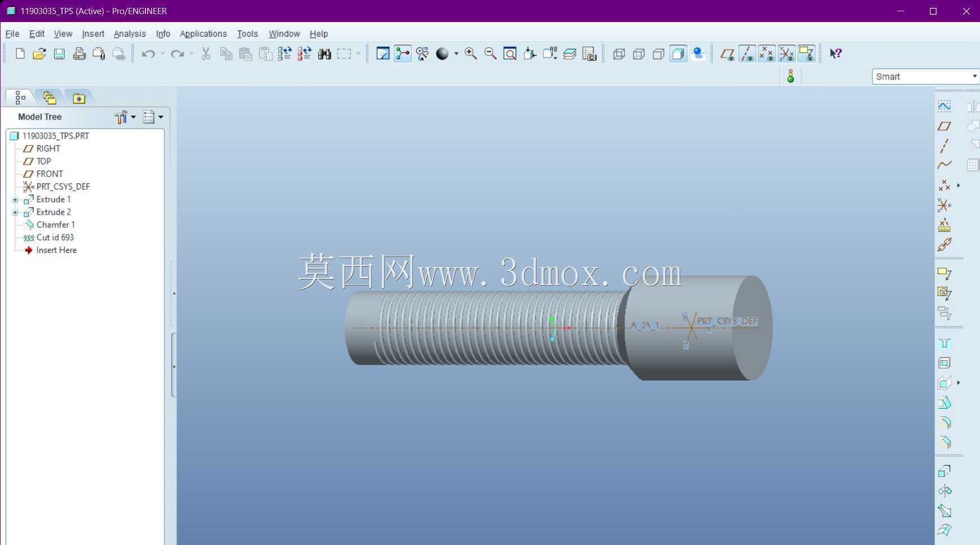Undo the last operation
Image resolution: width=980 pixels, height=545 pixels.
point(148,54)
